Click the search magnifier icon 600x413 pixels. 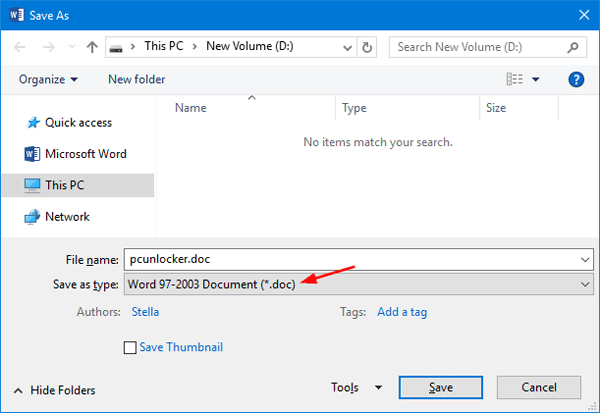[x=575, y=47]
